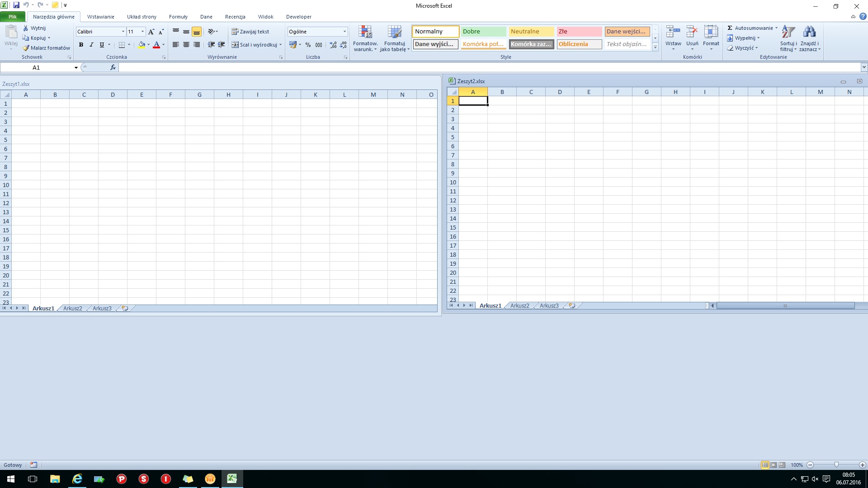This screenshot has height=488, width=868.
Task: Apply the Obliczenia cell style
Action: 579,44
